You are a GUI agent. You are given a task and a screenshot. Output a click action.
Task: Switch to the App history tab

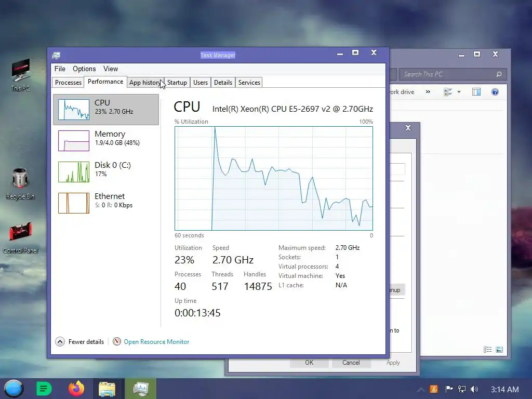144,83
